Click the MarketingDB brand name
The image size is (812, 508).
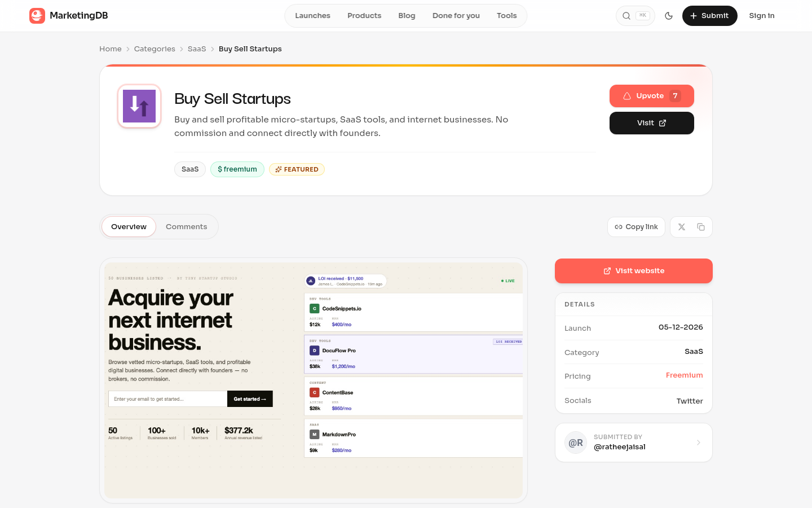click(x=79, y=16)
